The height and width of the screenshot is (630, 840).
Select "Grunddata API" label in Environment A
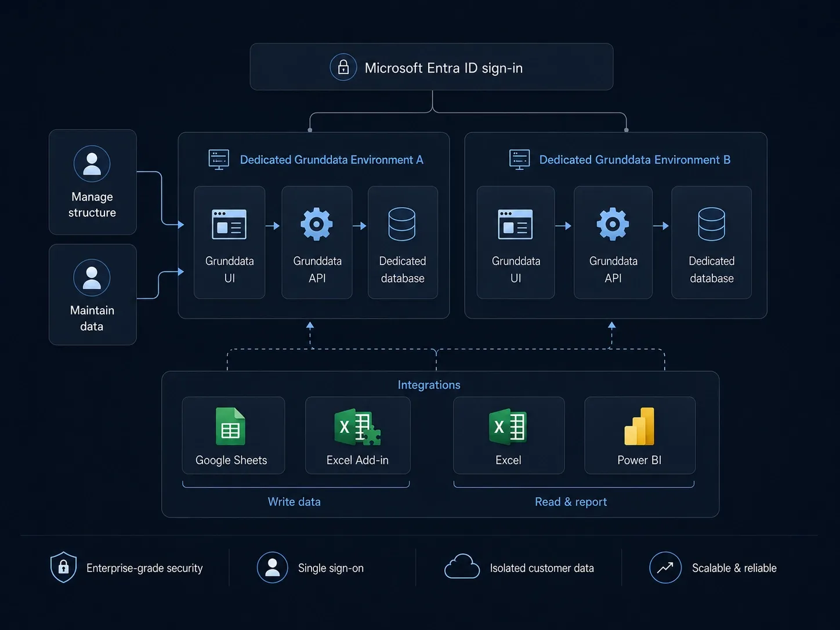click(317, 270)
